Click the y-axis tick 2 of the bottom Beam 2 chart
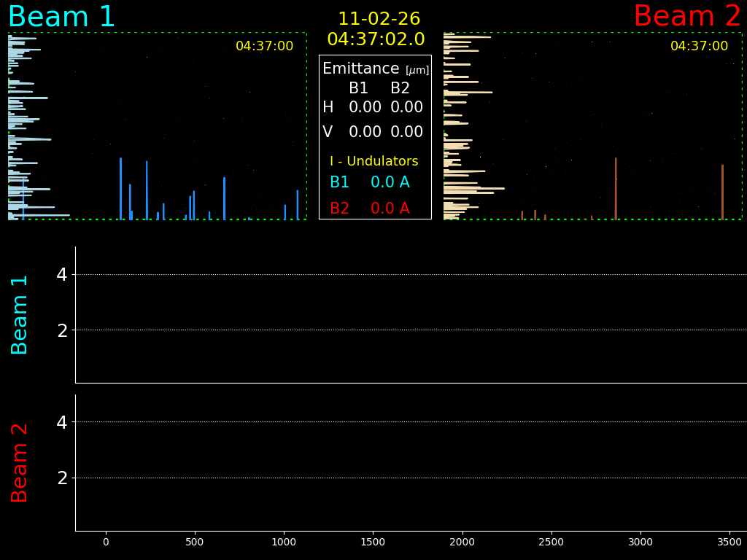747x560 pixels. tap(62, 478)
